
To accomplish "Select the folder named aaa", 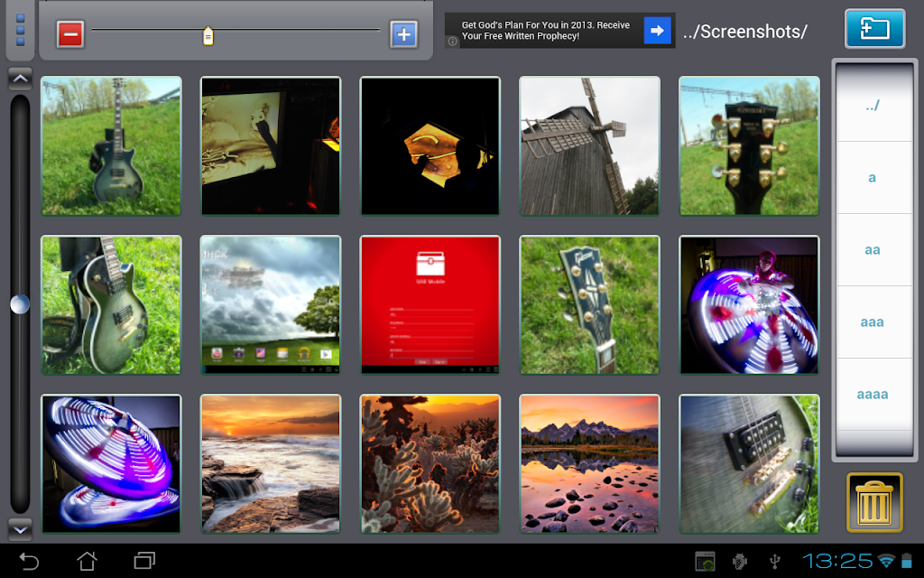I will [873, 322].
